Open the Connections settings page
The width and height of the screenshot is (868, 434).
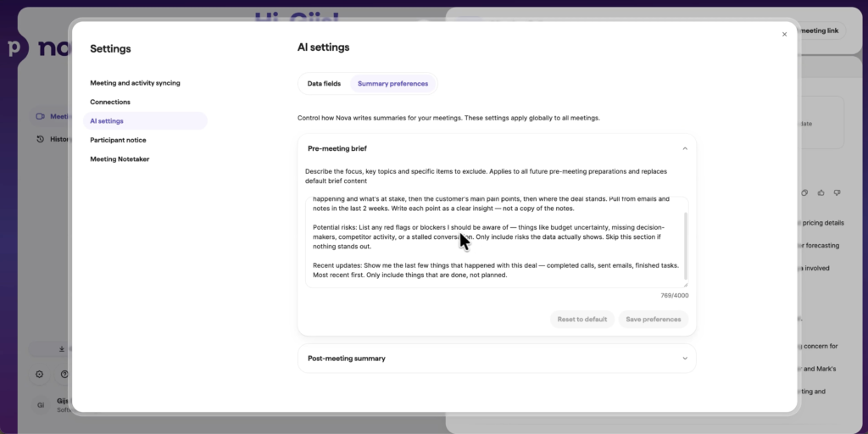tap(110, 102)
